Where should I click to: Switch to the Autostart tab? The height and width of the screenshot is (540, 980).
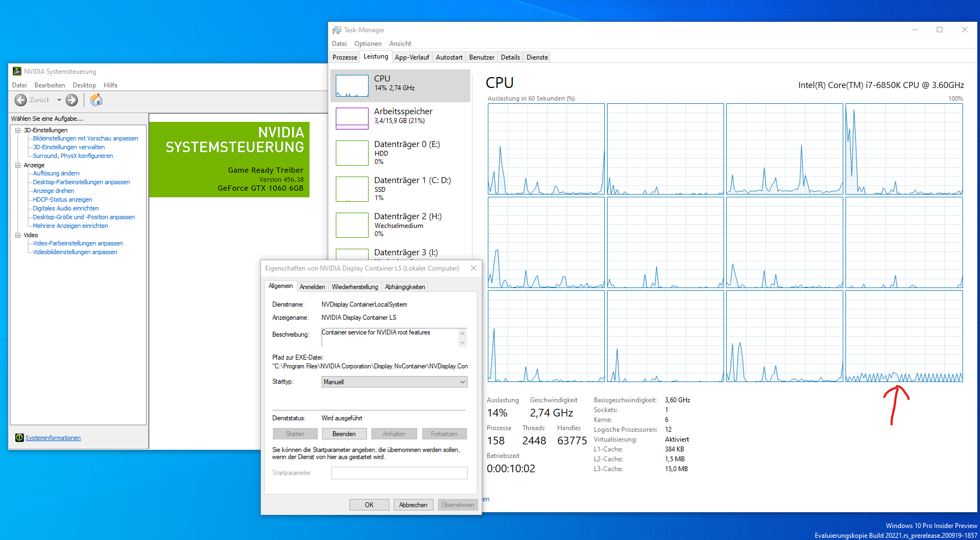point(449,57)
